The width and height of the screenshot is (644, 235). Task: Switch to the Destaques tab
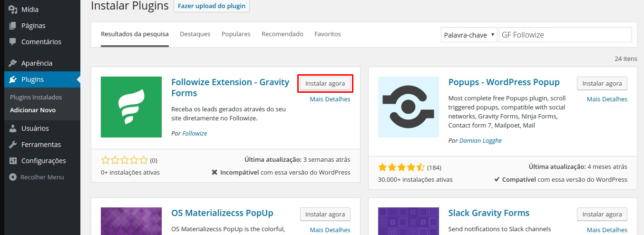click(x=195, y=34)
